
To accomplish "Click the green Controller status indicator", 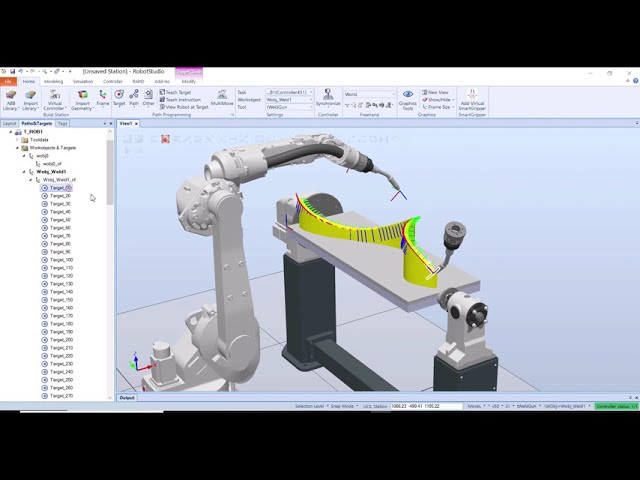I will pyautogui.click(x=617, y=406).
